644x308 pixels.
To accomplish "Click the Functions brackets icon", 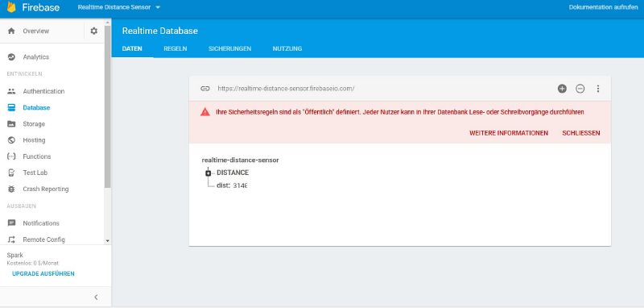I will pos(11,156).
